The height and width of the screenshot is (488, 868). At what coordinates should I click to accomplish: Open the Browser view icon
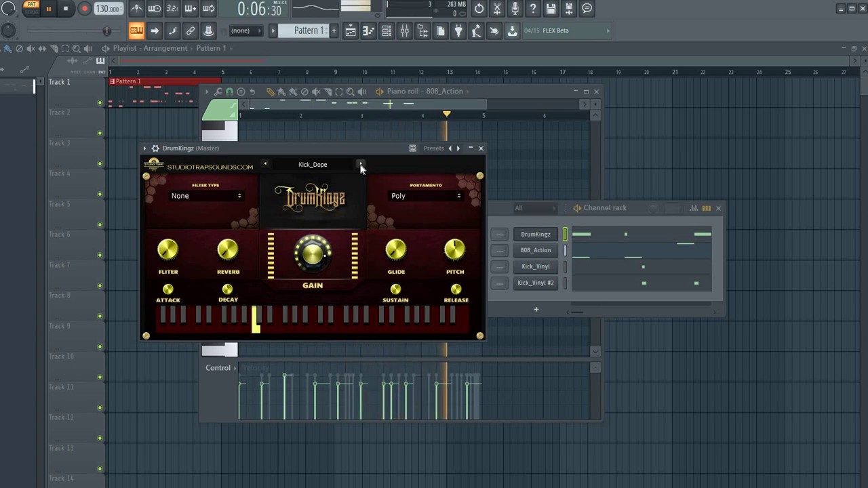pos(422,30)
